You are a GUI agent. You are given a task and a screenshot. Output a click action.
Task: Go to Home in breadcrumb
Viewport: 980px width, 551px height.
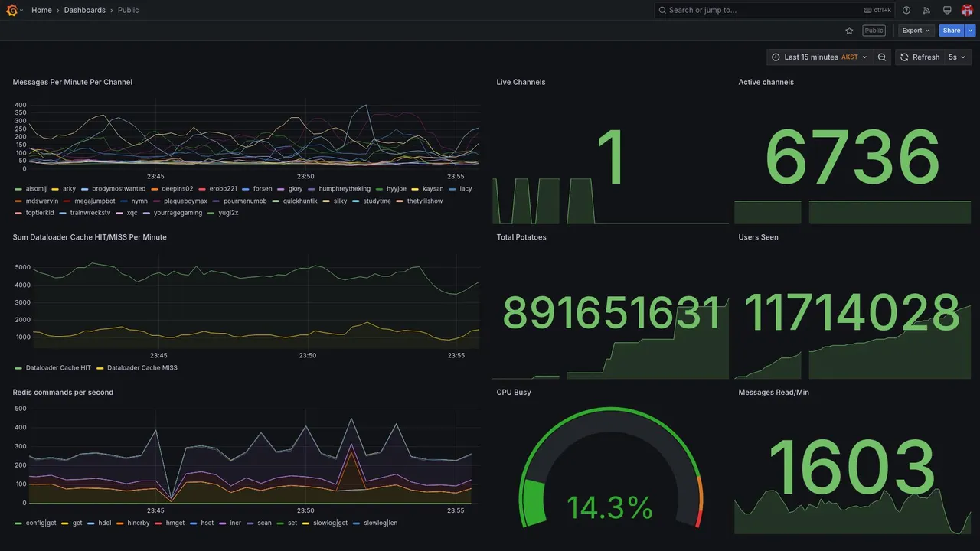(x=41, y=10)
